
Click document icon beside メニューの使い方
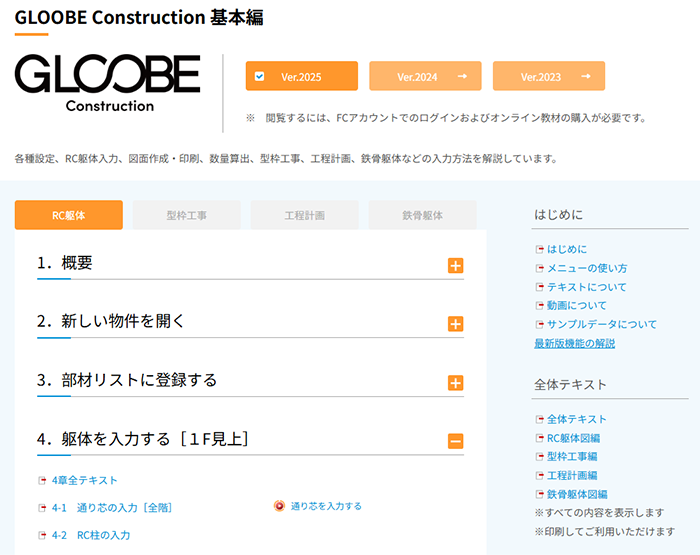[x=539, y=268]
